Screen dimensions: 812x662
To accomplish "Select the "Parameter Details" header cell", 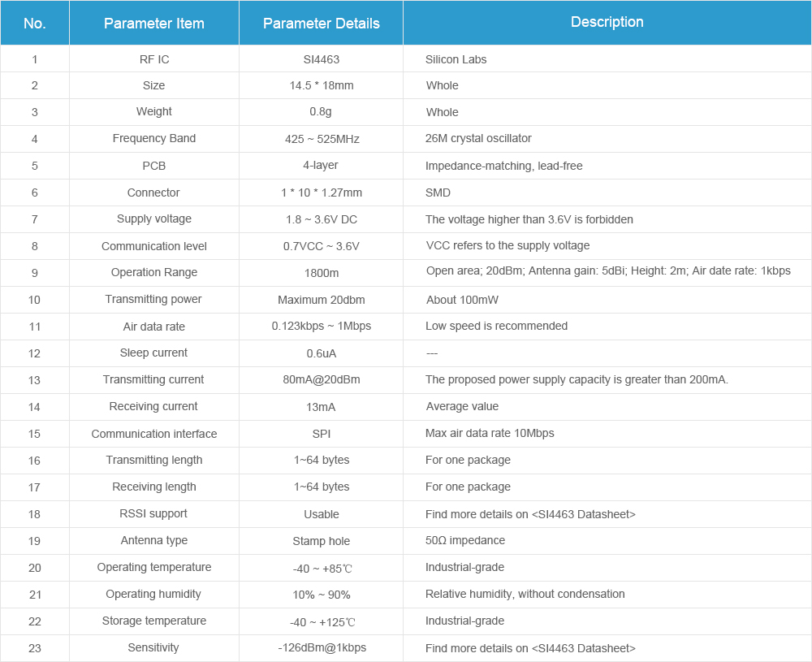I will click(x=322, y=24).
